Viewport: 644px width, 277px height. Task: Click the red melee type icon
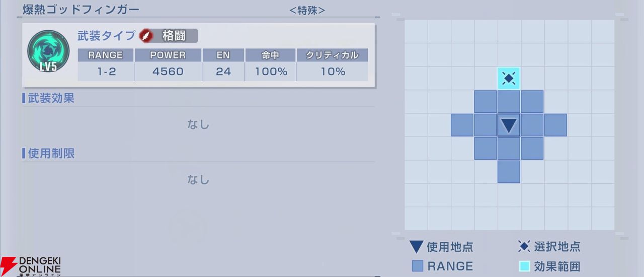point(146,36)
